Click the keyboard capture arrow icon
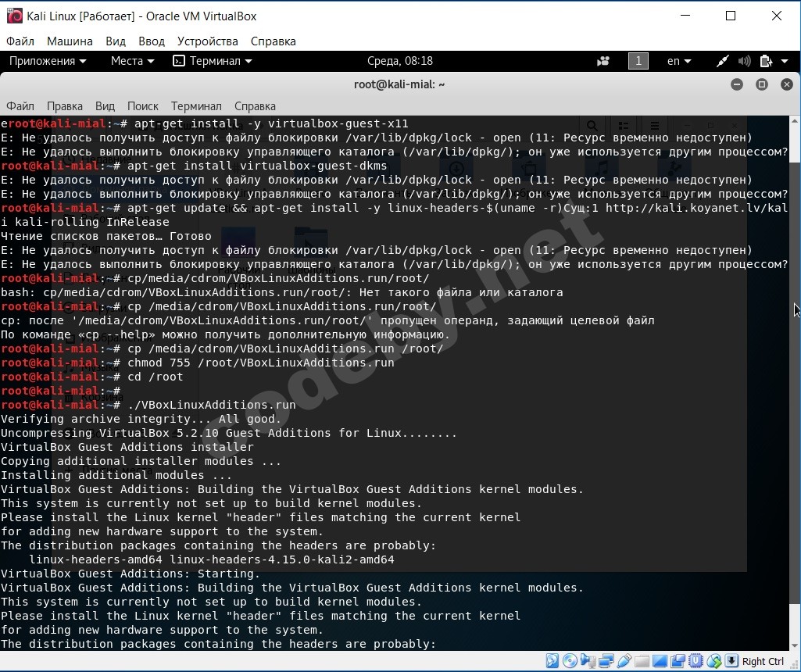 731,661
